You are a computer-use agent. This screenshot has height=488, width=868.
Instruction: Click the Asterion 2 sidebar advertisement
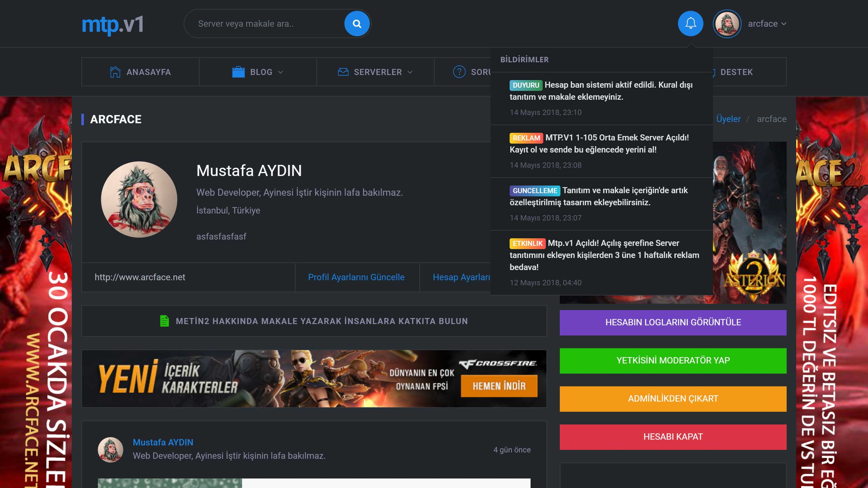coord(750,222)
